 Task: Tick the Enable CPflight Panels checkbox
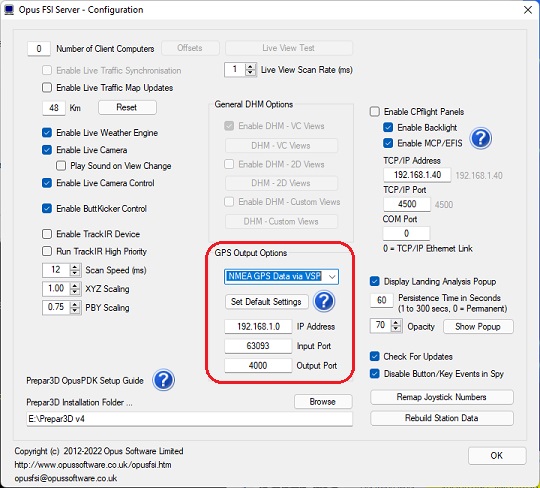click(374, 112)
